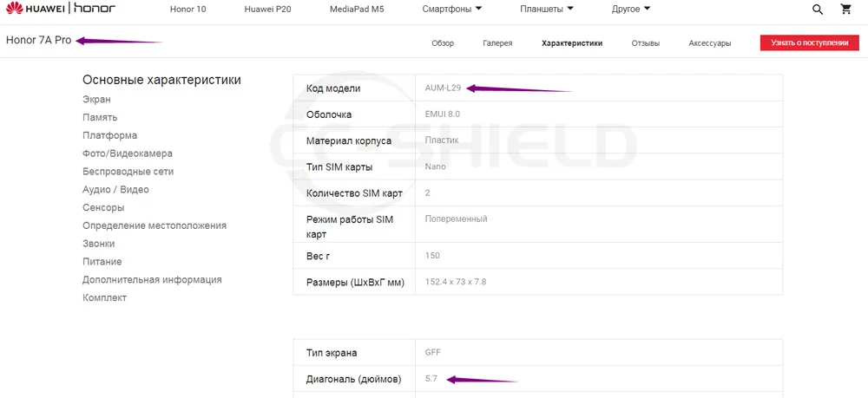Select the Nano value
The height and width of the screenshot is (398, 868).
435,167
